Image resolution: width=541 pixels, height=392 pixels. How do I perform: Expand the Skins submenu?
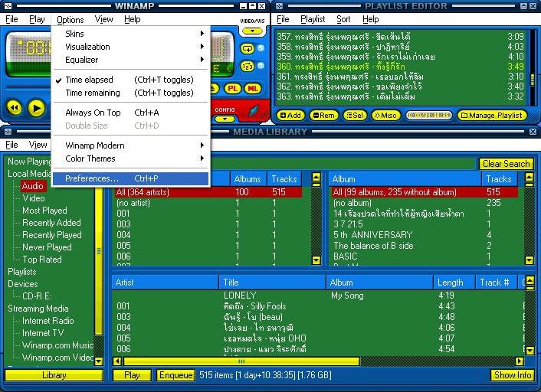point(131,34)
